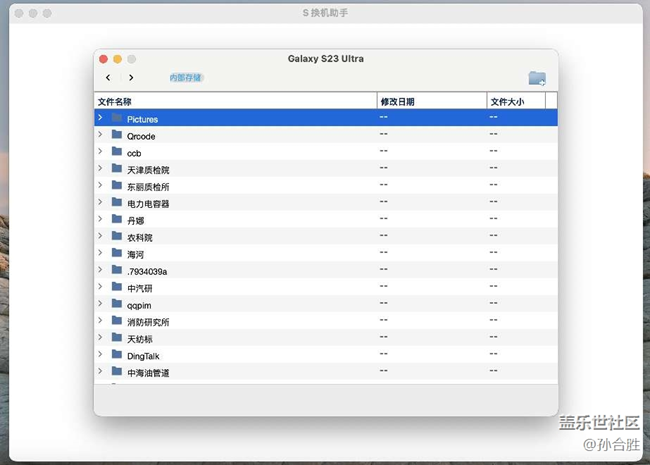Image resolution: width=650 pixels, height=465 pixels.
Task: Click the back navigation arrow
Action: click(x=108, y=78)
